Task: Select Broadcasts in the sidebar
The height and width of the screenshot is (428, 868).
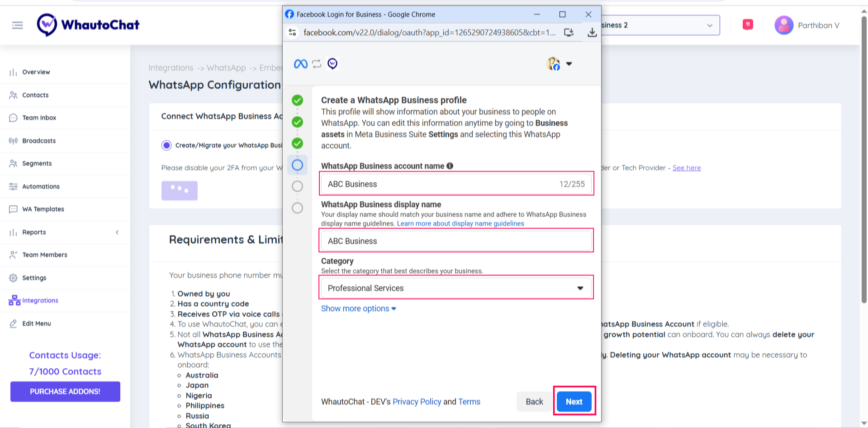Action: click(39, 141)
